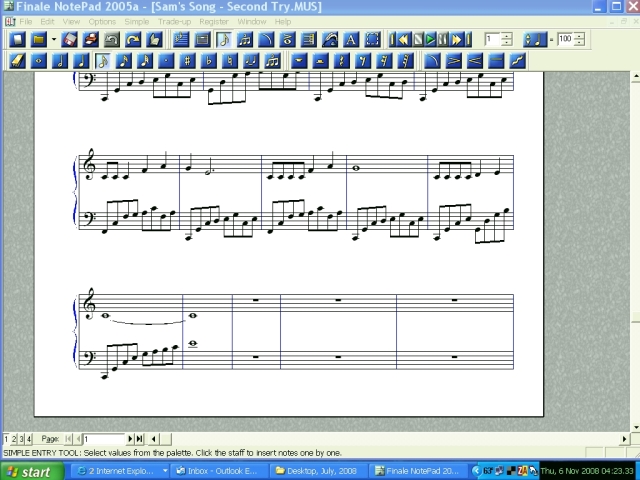Toggle the augmentation dot button
The height and width of the screenshot is (480, 640).
pyautogui.click(x=167, y=61)
